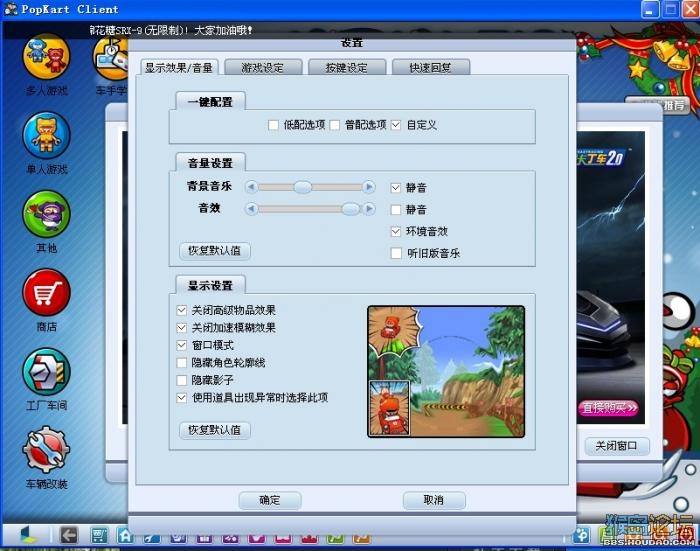Viewport: 700px width, 551px height.
Task: Toggle 使用道具出现异常时选择此项 checkbox
Action: [181, 397]
